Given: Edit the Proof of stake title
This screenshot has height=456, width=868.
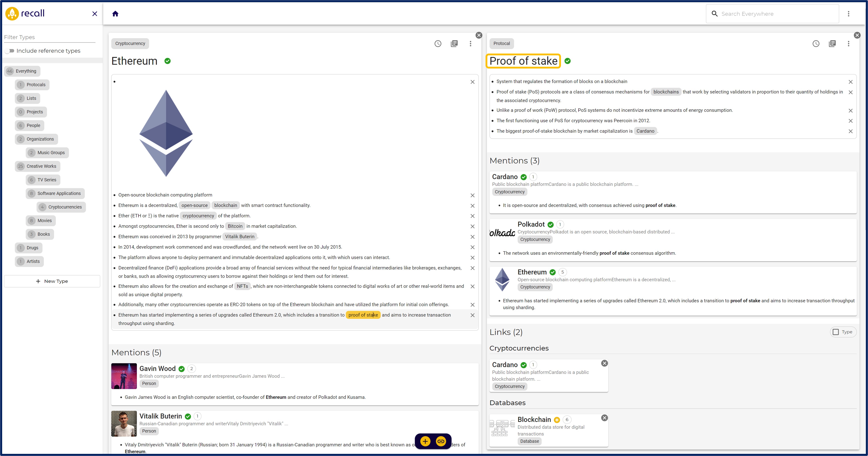Looking at the screenshot, I should pyautogui.click(x=523, y=61).
